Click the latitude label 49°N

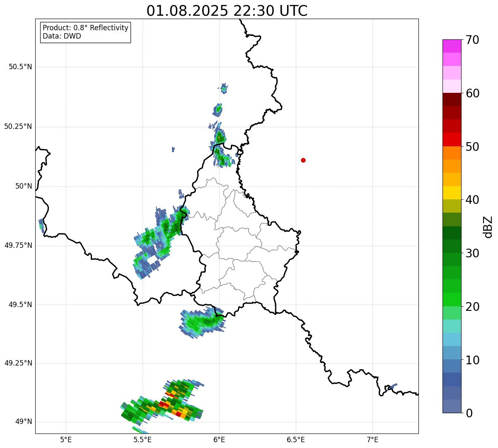click(x=24, y=421)
